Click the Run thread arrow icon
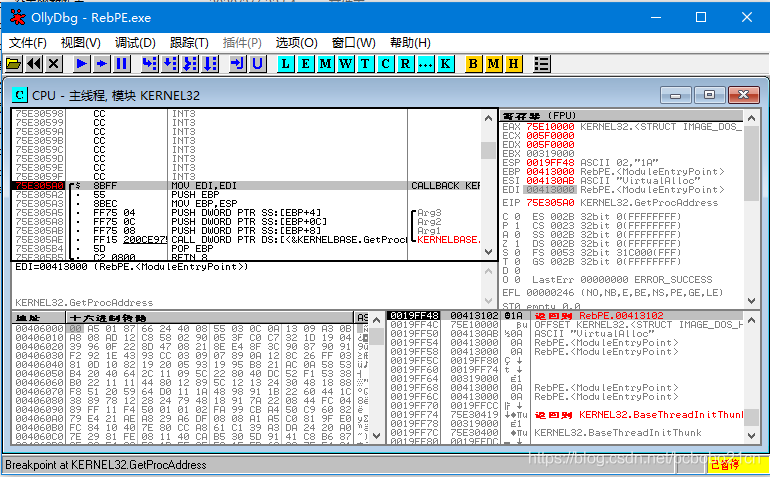The image size is (770, 477). 102,63
